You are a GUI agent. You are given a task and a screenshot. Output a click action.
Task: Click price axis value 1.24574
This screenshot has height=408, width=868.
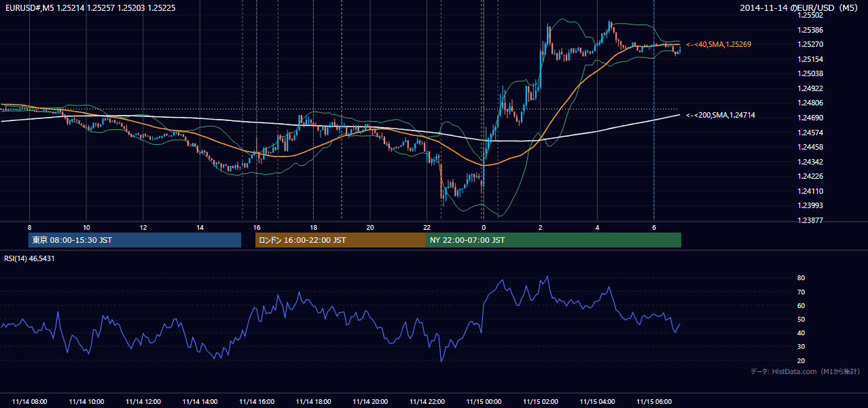coord(811,133)
